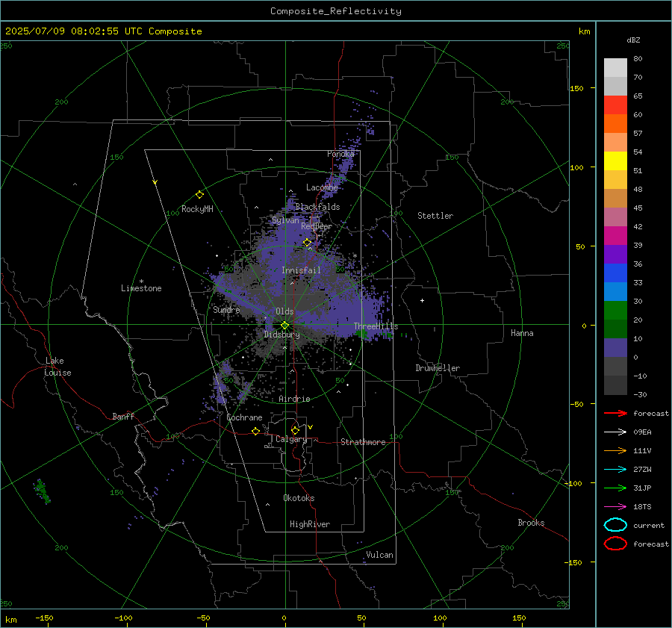Viewport: 672px width, 628px height.
Task: Click the red forecast arrow in legend
Action: click(x=615, y=413)
